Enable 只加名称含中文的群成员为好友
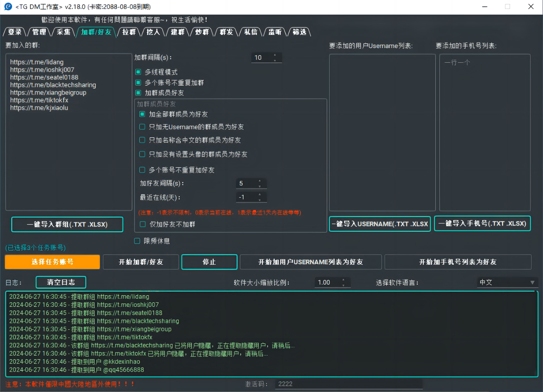543x392 pixels. 142,140
